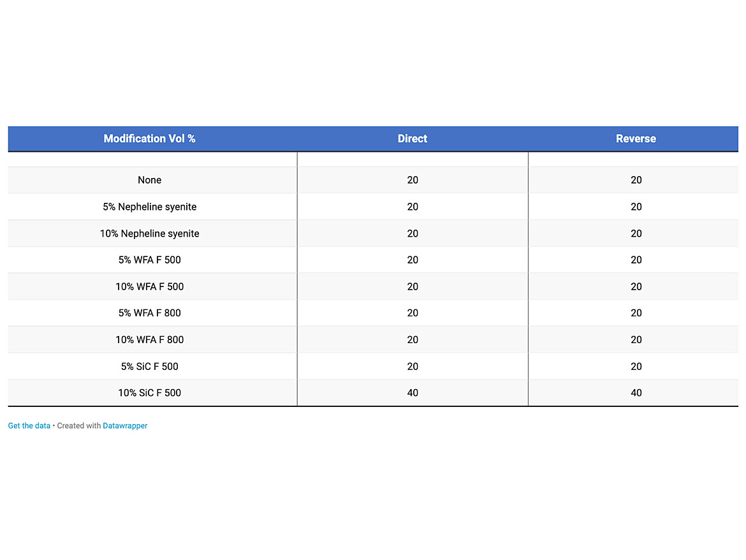The width and height of the screenshot is (746, 560).
Task: Select the "5% SiC F 500" cell
Action: [x=149, y=367]
